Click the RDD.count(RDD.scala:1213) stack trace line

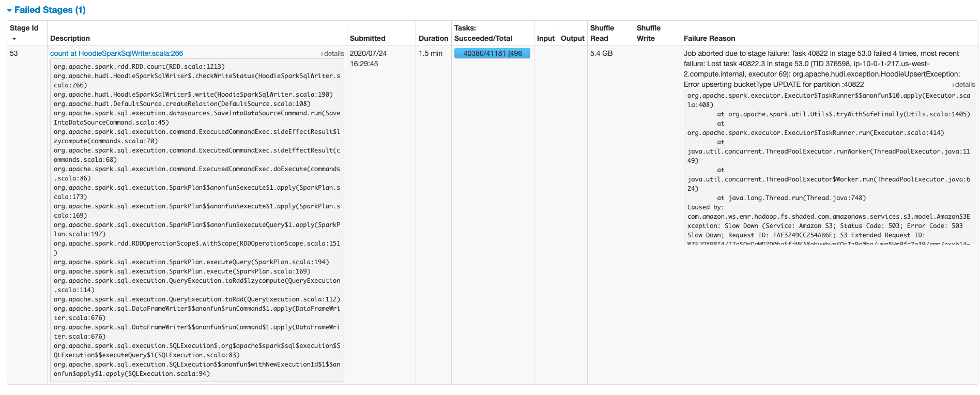(139, 67)
